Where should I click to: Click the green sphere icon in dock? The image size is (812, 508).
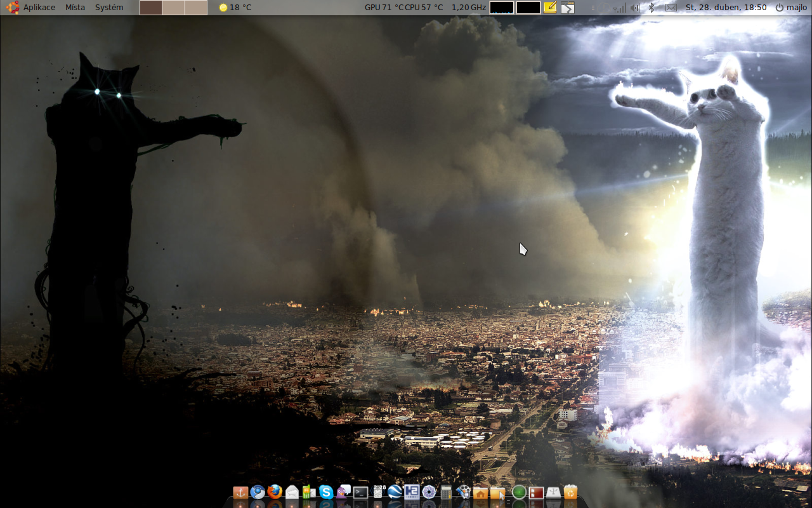pyautogui.click(x=520, y=492)
